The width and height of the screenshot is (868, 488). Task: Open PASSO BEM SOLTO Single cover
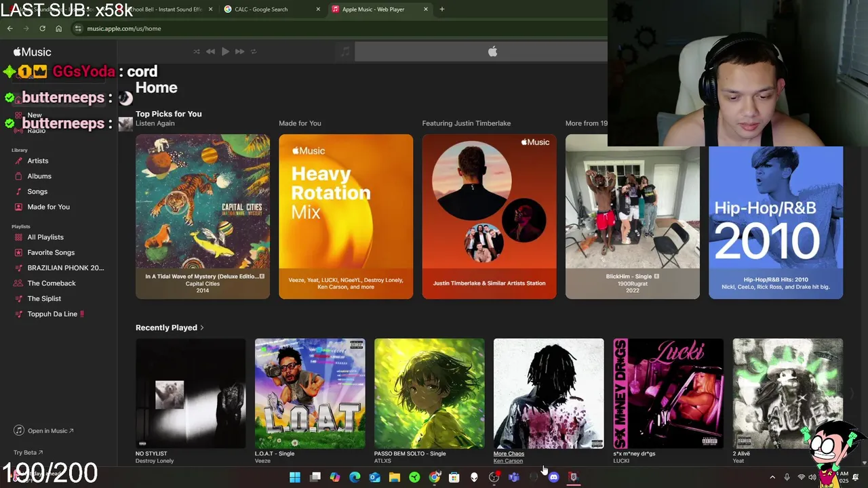429,394
